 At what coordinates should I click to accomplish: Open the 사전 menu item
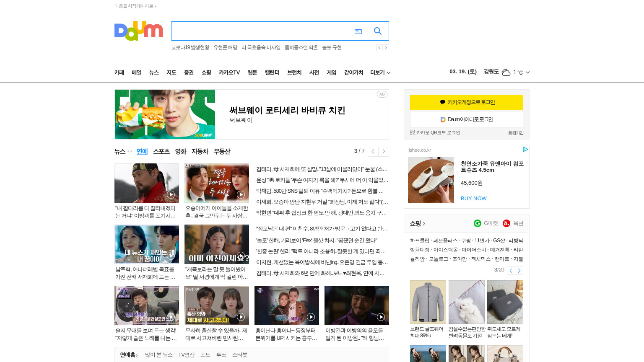click(314, 72)
